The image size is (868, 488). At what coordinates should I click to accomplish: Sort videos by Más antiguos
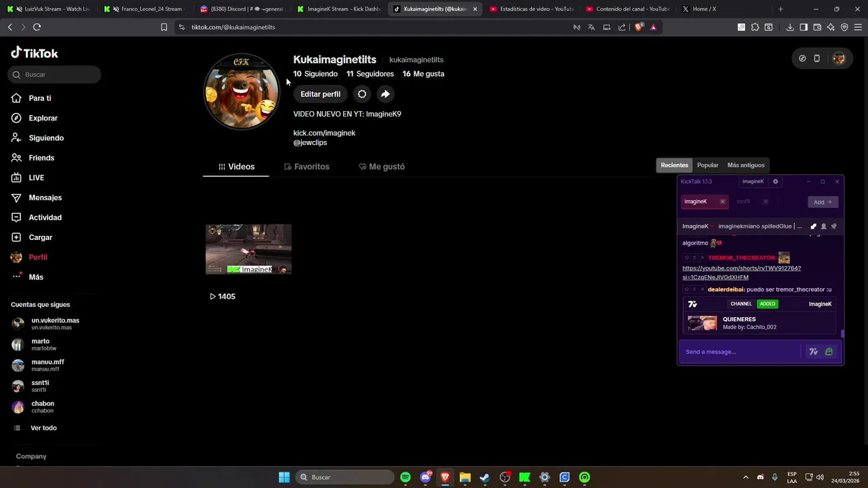tap(746, 165)
